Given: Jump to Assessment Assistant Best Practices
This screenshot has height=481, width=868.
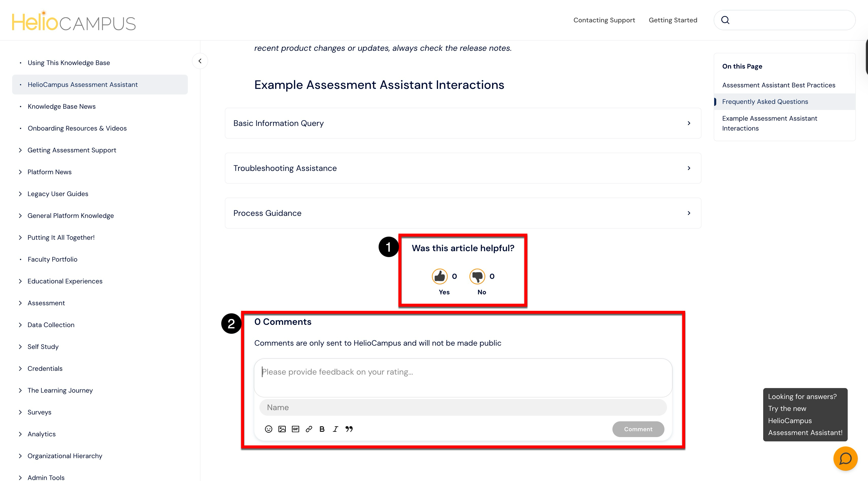Looking at the screenshot, I should click(778, 85).
